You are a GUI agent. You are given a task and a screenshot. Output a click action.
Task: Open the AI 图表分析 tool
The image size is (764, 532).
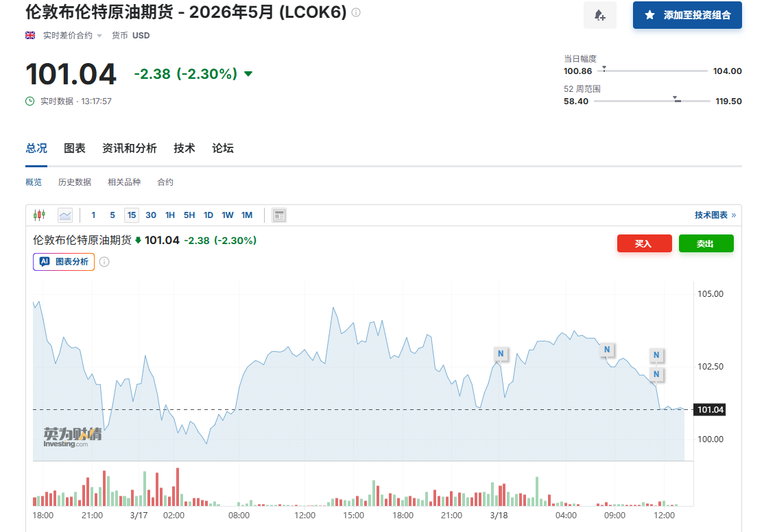point(63,261)
